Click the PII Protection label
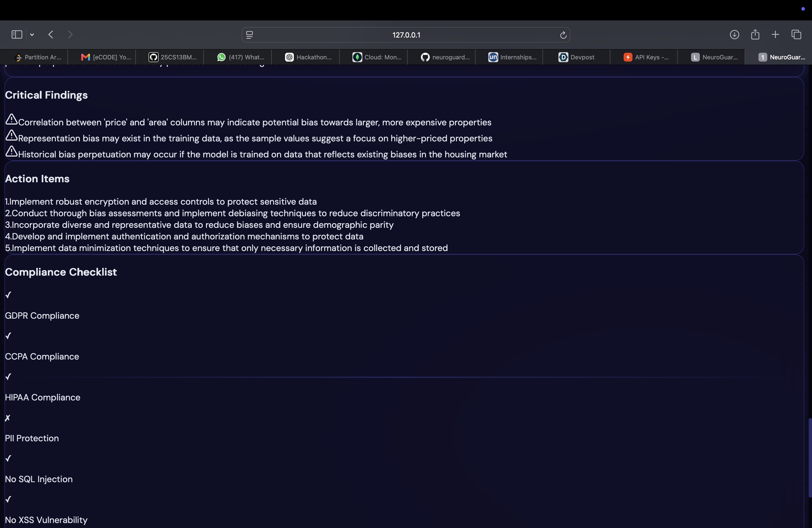The image size is (812, 528). tap(32, 439)
